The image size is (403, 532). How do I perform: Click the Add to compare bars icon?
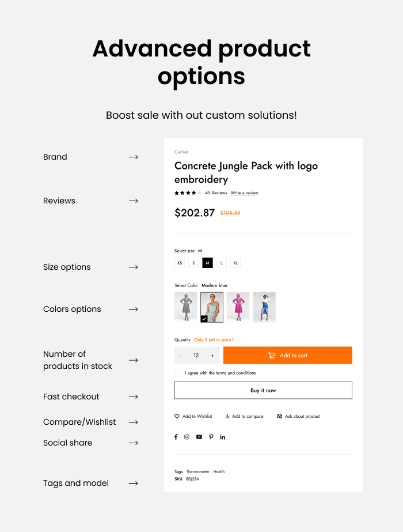tap(227, 416)
